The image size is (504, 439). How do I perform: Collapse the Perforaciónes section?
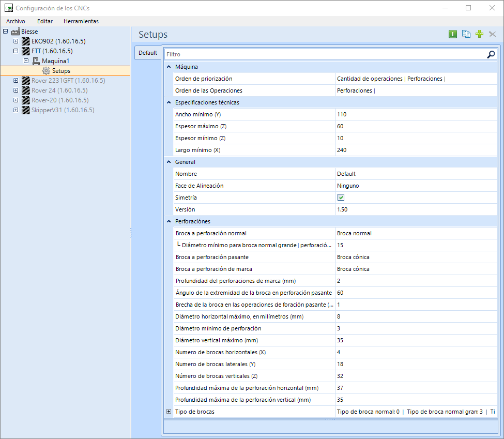tap(169, 222)
